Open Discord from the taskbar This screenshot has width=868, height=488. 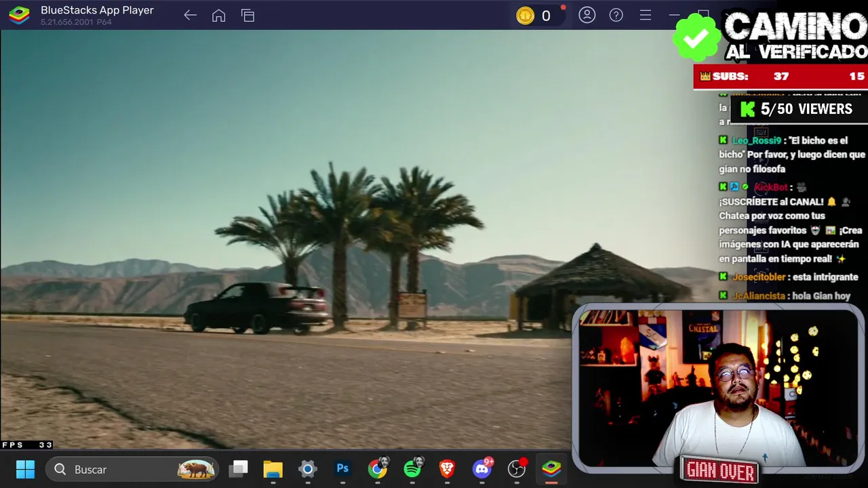pyautogui.click(x=482, y=468)
